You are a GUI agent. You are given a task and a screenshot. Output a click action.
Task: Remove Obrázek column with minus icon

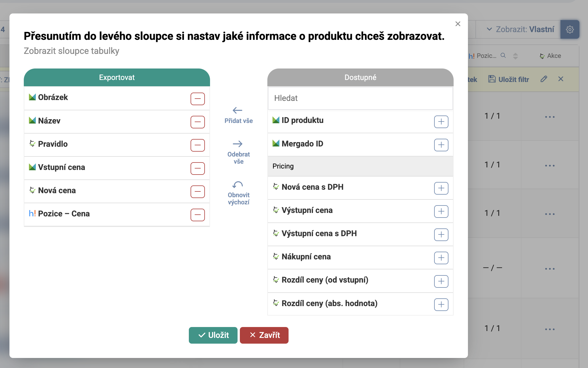pyautogui.click(x=197, y=99)
